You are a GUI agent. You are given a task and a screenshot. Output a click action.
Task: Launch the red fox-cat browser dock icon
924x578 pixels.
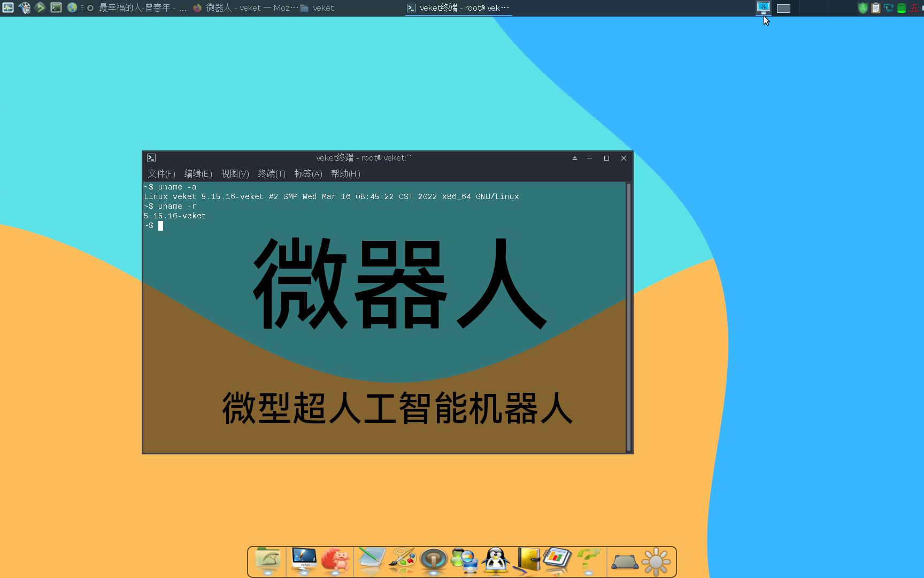pos(335,561)
